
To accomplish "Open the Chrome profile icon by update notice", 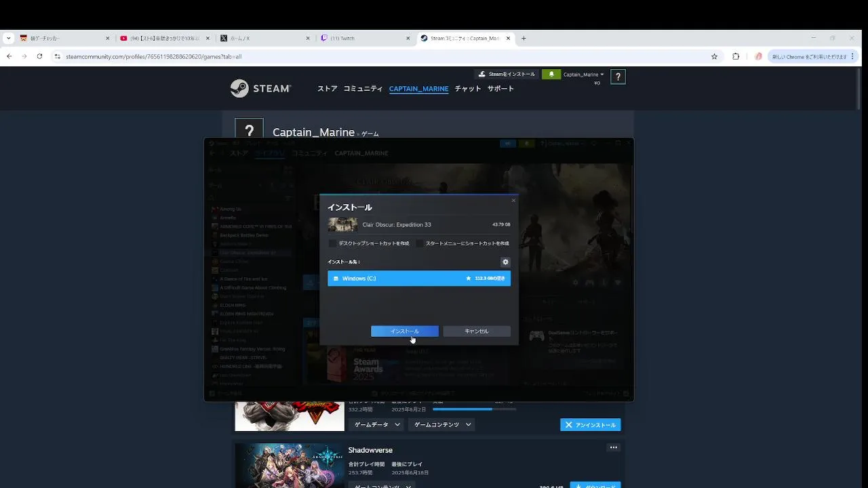I will pos(758,57).
